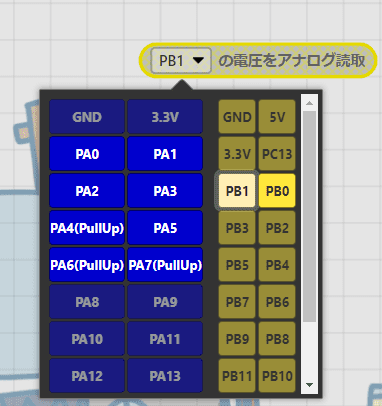Pick pin PA2 from blue grid
Image resolution: width=382 pixels, height=406 pixels.
[87, 191]
